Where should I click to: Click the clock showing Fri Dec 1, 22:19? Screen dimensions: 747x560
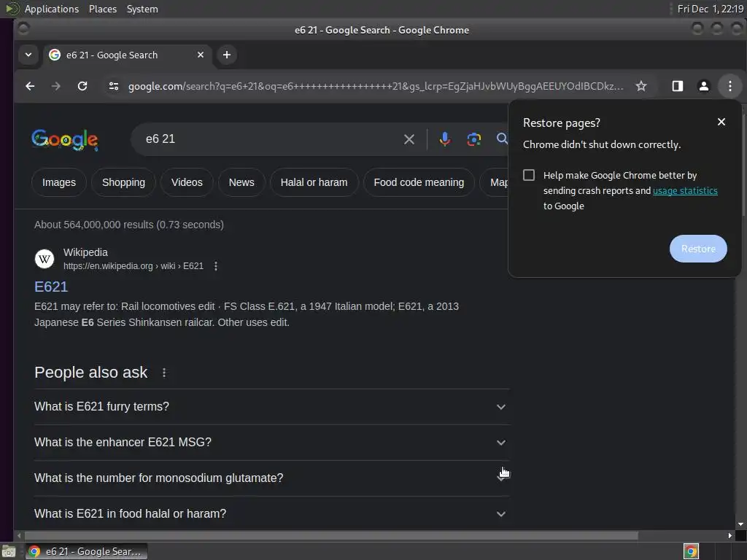(x=710, y=9)
